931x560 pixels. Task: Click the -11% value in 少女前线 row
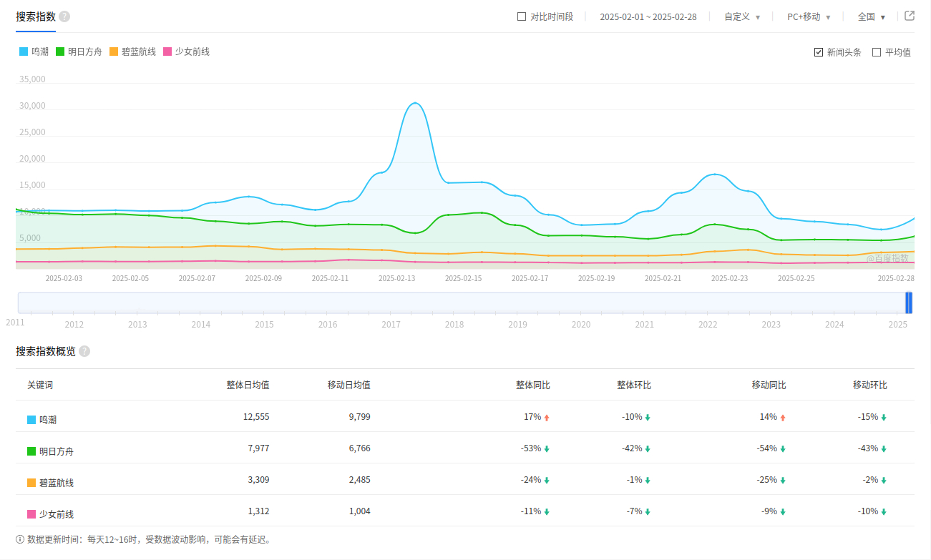[x=531, y=511]
